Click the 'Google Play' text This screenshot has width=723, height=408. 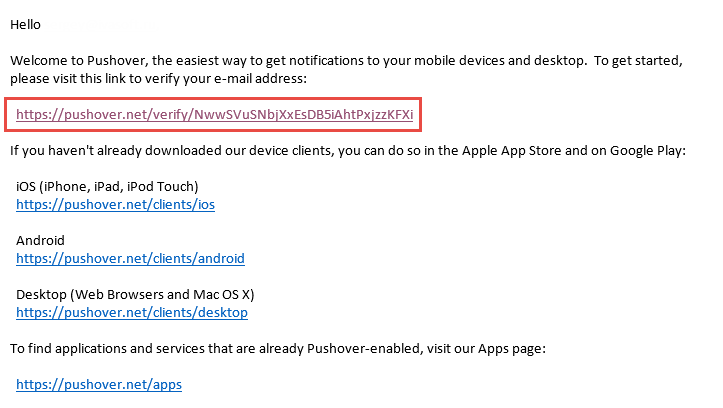pos(646,151)
